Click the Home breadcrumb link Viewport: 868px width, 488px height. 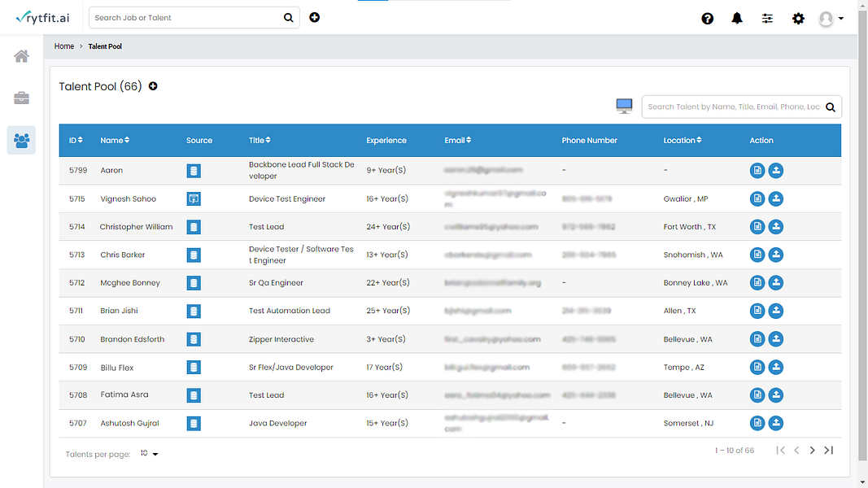pos(64,46)
